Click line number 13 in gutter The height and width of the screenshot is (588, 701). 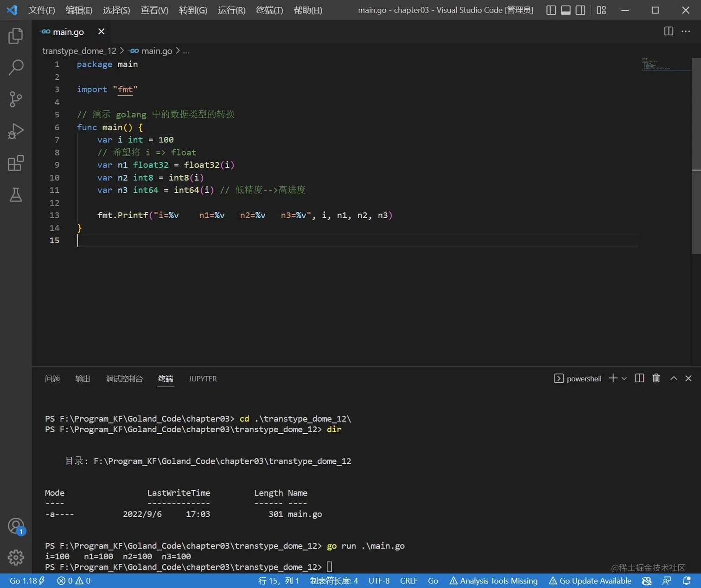click(55, 215)
